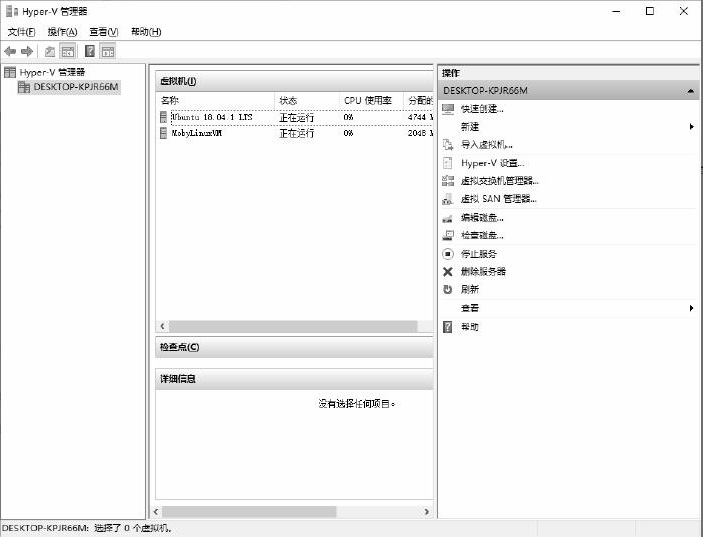This screenshot has height=537, width=703.
Task: Click the 导入虚拟机 icon
Action: (448, 145)
